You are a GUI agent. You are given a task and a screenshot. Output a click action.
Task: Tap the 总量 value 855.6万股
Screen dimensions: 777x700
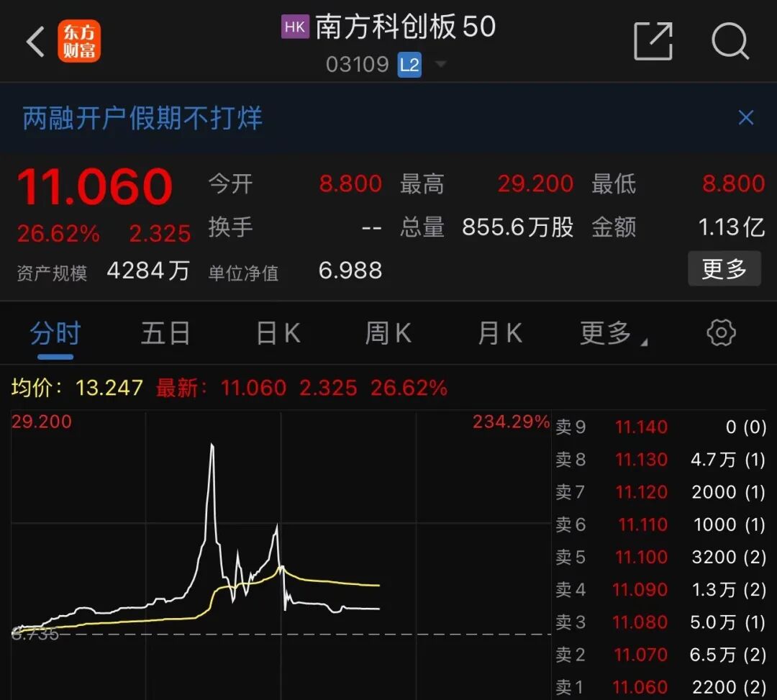518,227
